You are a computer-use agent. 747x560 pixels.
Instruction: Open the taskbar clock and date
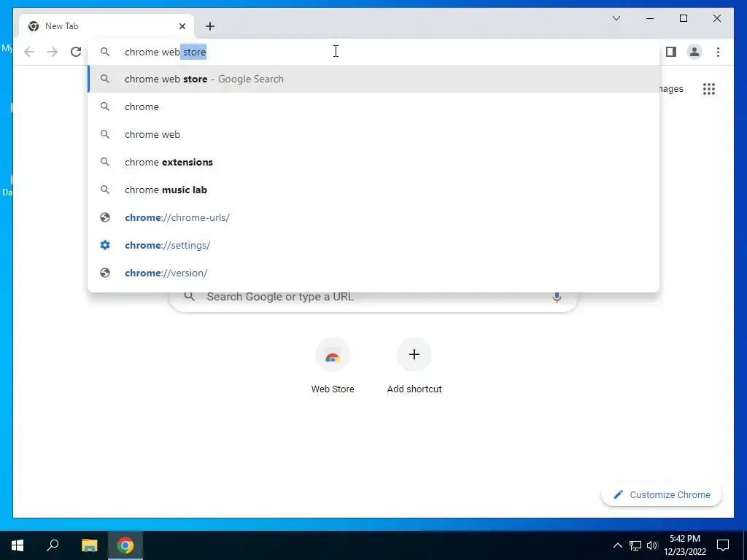pyautogui.click(x=685, y=545)
